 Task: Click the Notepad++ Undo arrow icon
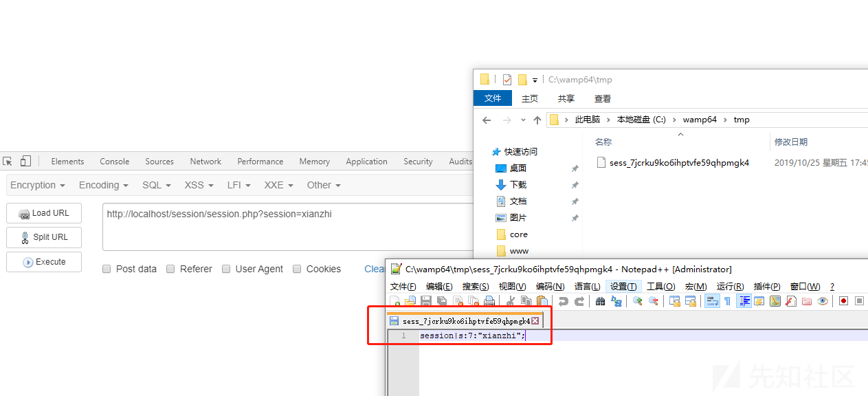[x=563, y=301]
